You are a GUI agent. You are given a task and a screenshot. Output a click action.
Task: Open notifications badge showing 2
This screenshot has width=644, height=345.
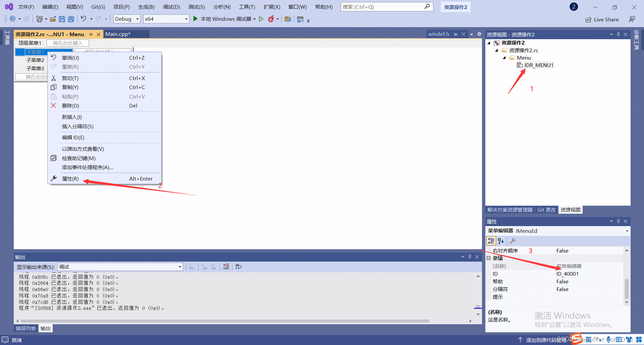(x=574, y=7)
